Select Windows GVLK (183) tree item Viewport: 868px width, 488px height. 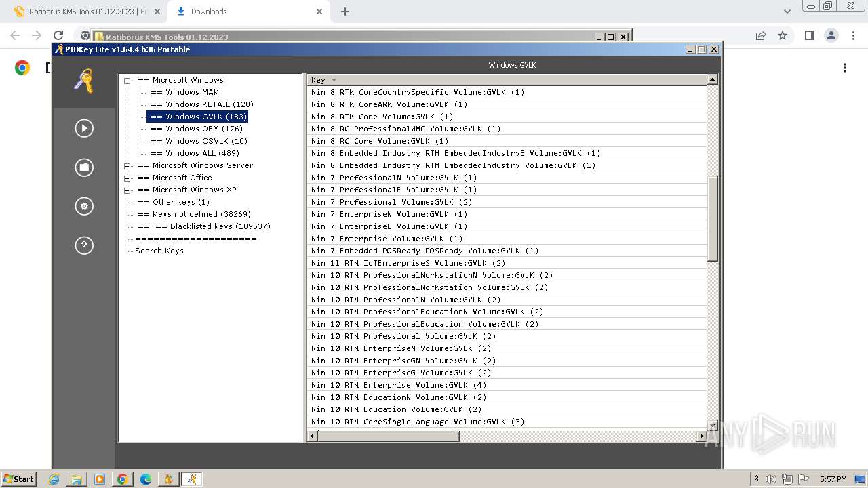tap(197, 117)
